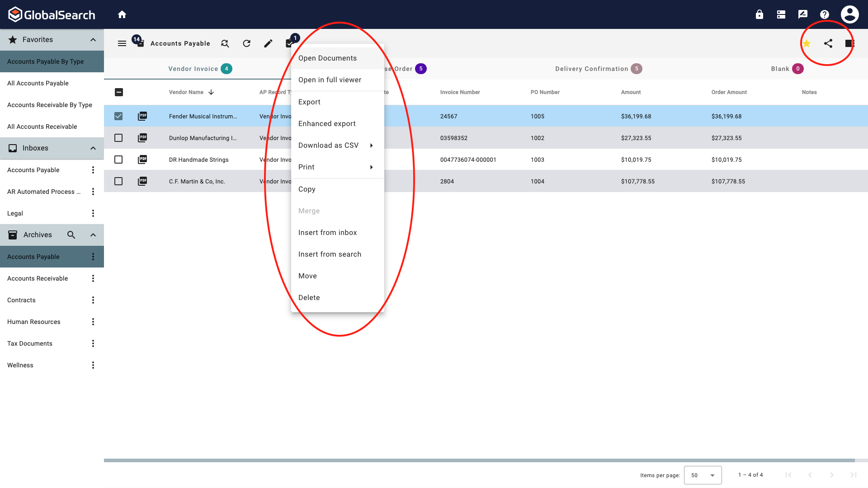Open the Items per page dropdown
Viewport: 868px width, 488px height.
point(703,475)
